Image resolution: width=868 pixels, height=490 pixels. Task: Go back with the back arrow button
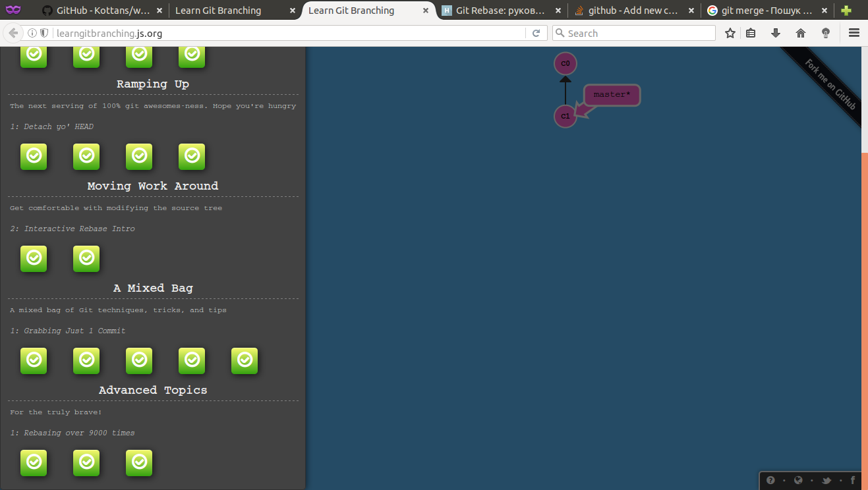(x=13, y=33)
